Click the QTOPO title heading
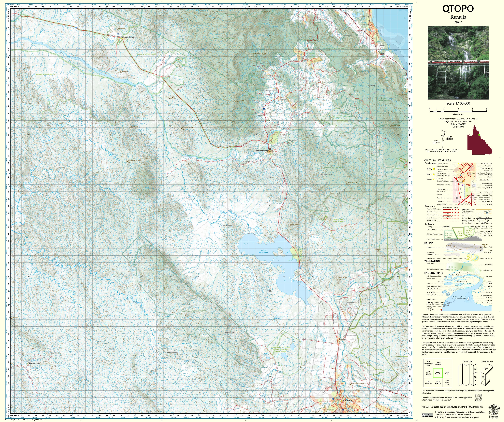The width and height of the screenshot is (504, 422). point(458,9)
